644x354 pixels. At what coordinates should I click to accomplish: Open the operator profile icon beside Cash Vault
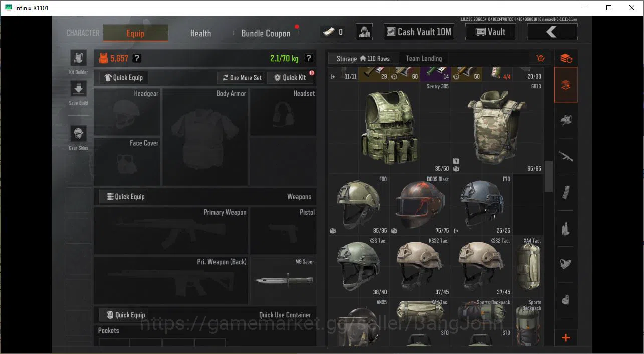coord(364,32)
